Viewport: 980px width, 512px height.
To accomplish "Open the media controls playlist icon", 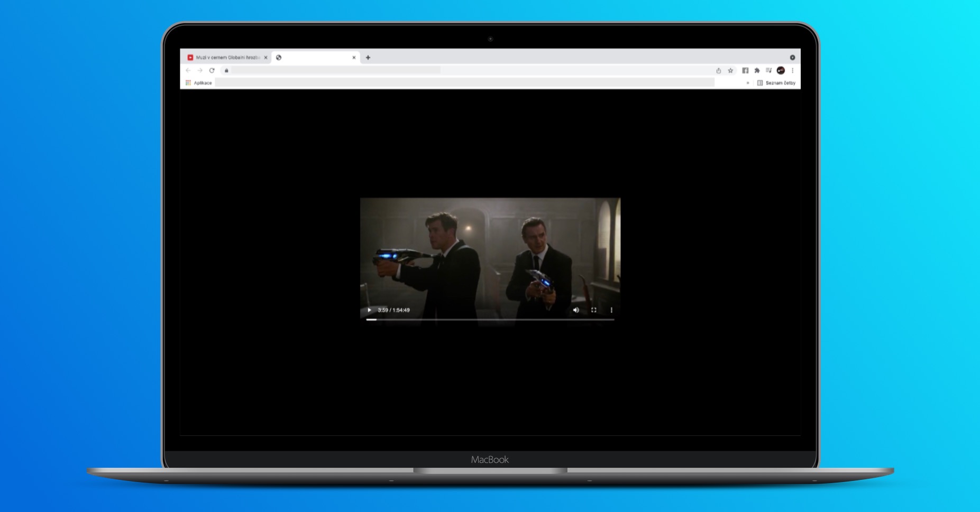I will click(x=768, y=70).
